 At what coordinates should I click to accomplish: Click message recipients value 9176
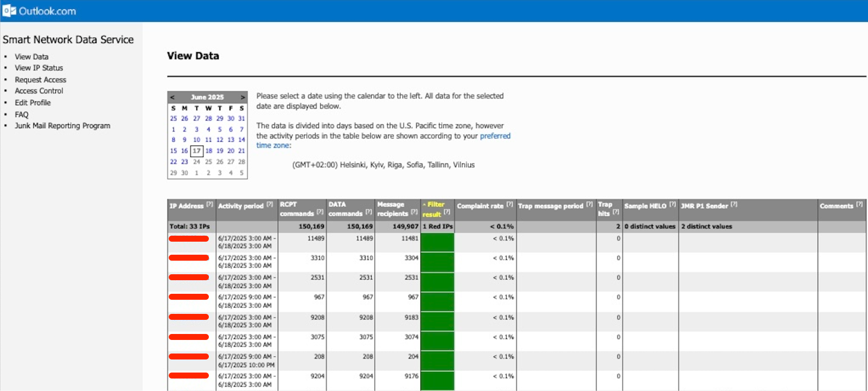pos(411,376)
